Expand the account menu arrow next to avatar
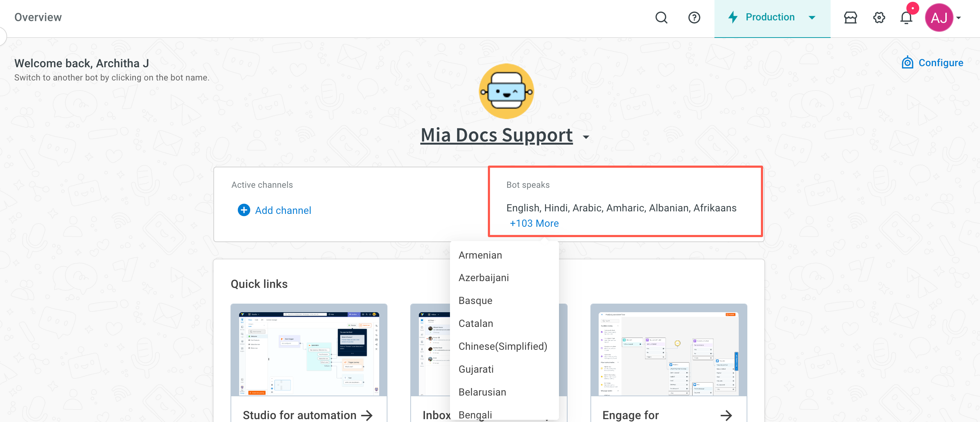 click(x=959, y=18)
